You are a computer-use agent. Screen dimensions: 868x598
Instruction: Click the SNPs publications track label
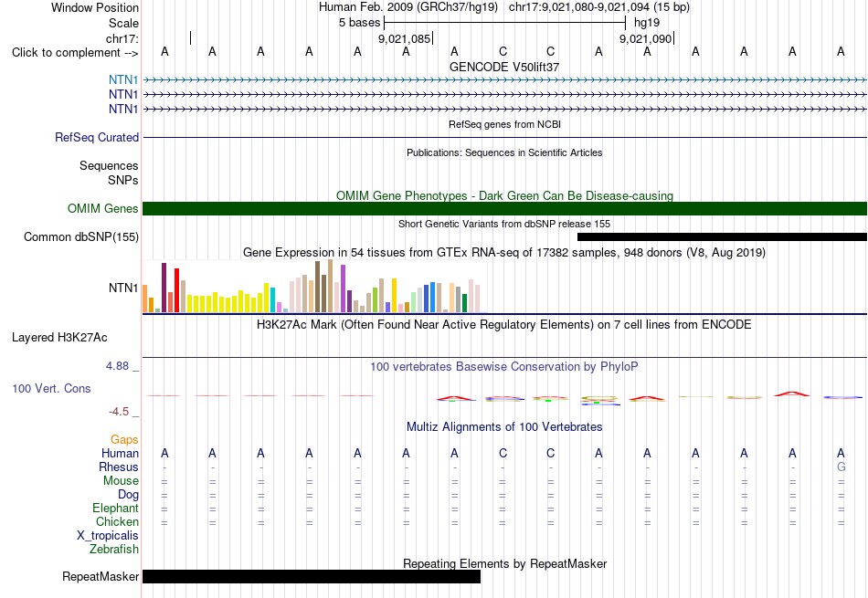123,181
